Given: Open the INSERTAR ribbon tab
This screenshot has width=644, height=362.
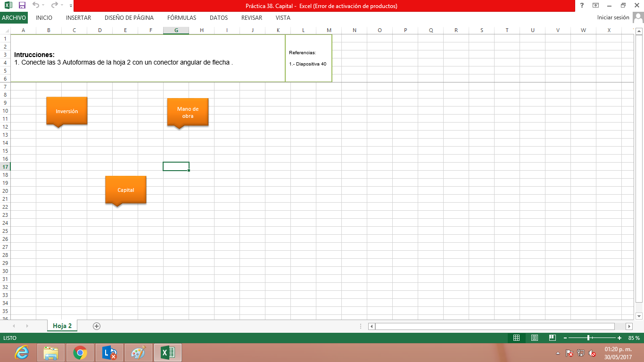Looking at the screenshot, I should click(x=79, y=17).
